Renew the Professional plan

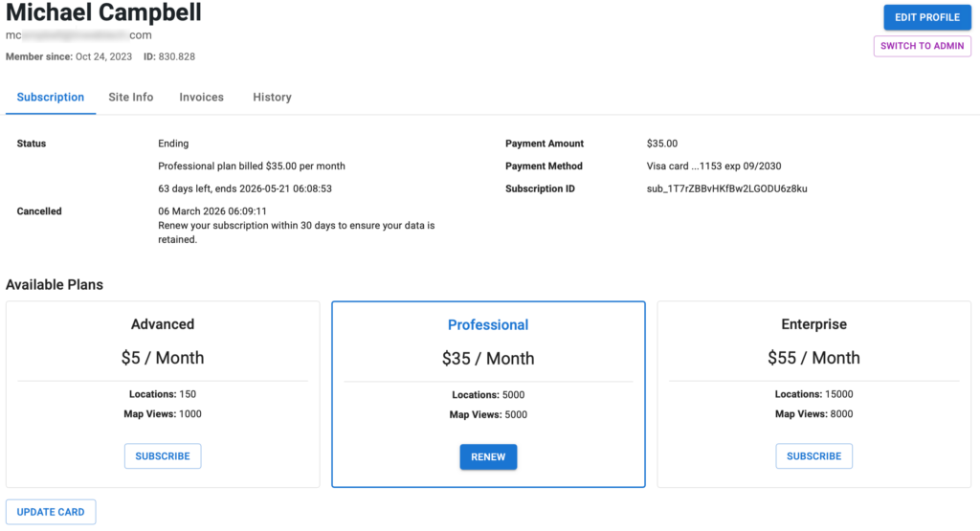(488, 457)
